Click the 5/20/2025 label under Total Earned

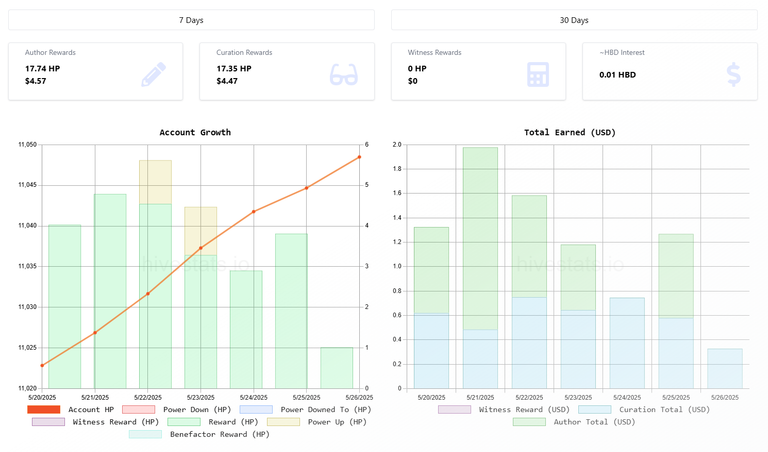[432, 398]
